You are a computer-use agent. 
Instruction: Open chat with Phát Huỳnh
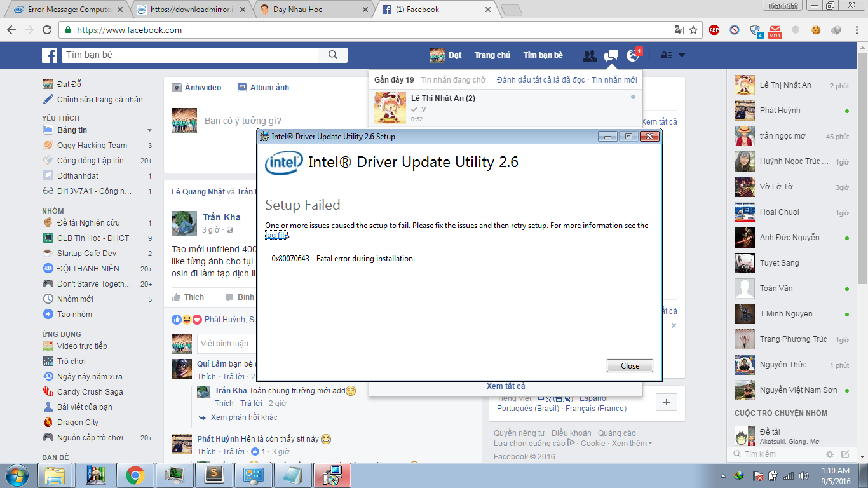(x=792, y=111)
